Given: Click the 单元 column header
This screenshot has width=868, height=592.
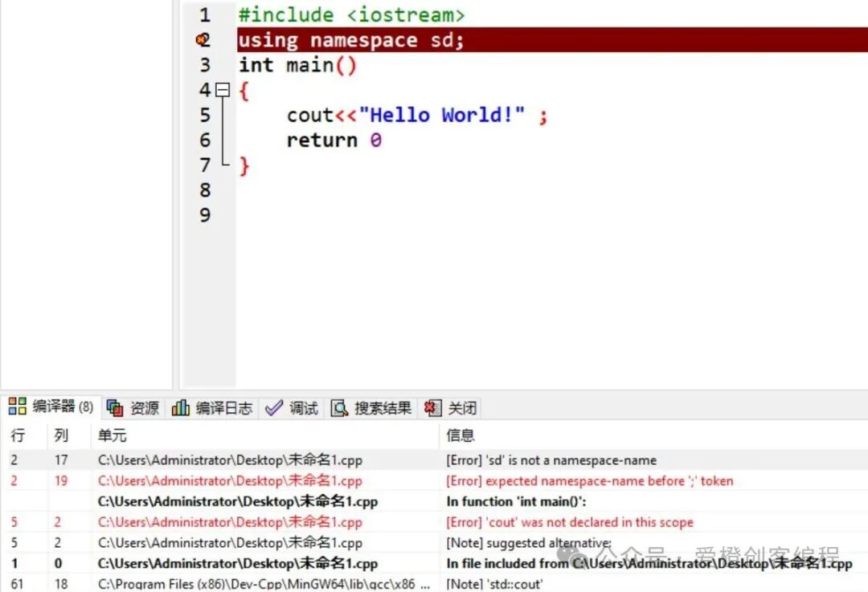Looking at the screenshot, I should pyautogui.click(x=113, y=435).
